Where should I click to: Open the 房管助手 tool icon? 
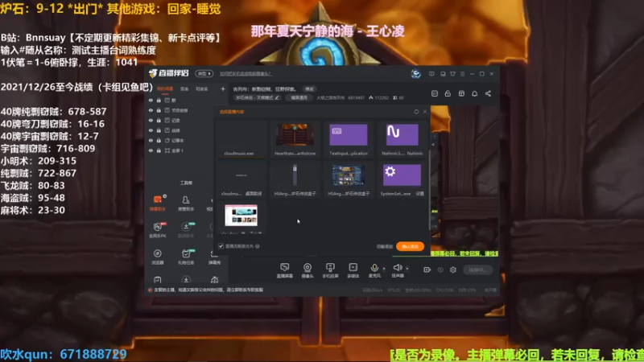pos(186,203)
